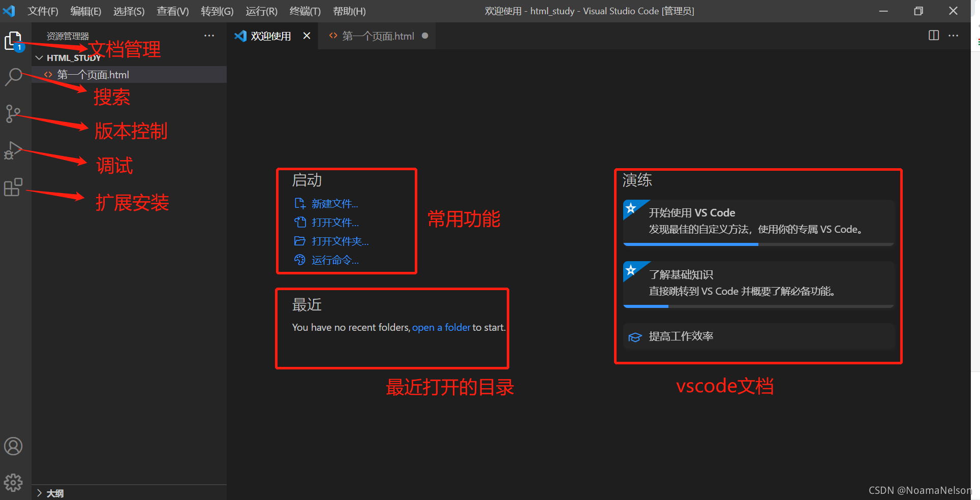Collapse the HTML_STUDY folder section
The image size is (980, 500).
[39, 58]
